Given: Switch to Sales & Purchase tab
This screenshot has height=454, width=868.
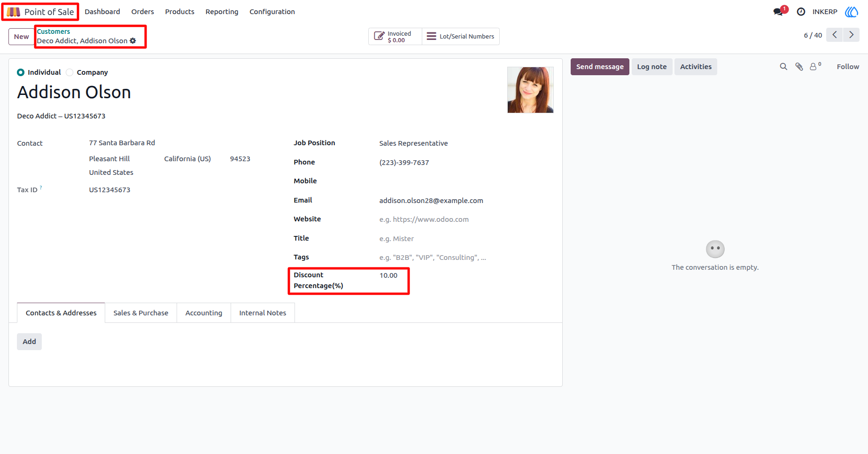Looking at the screenshot, I should (x=140, y=313).
